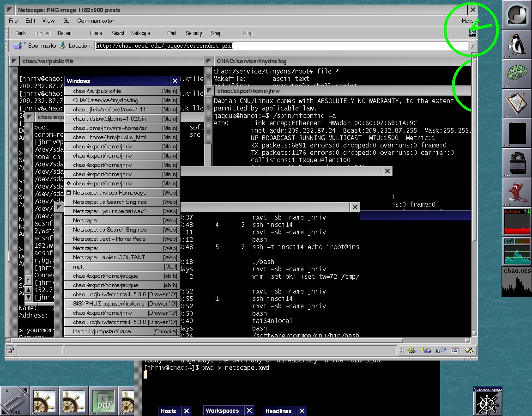Open the ship wheel icon beside the Web clip
This screenshot has height=416, width=532.
44,402
